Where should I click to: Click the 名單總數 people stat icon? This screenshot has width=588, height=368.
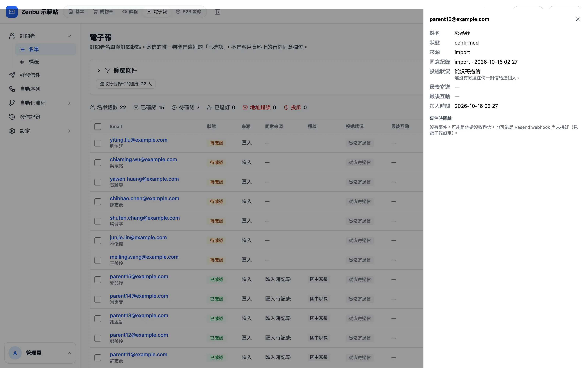coord(92,107)
